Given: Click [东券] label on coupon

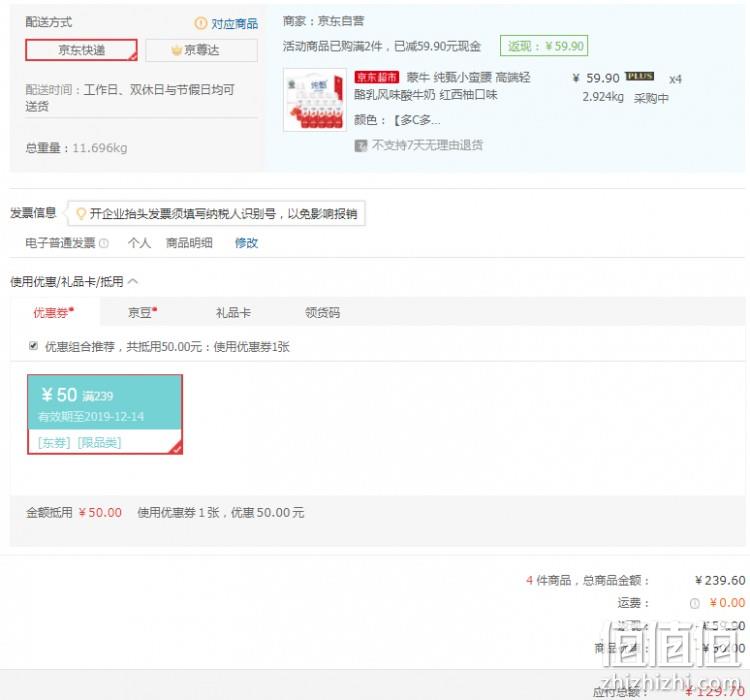Looking at the screenshot, I should [54, 443].
